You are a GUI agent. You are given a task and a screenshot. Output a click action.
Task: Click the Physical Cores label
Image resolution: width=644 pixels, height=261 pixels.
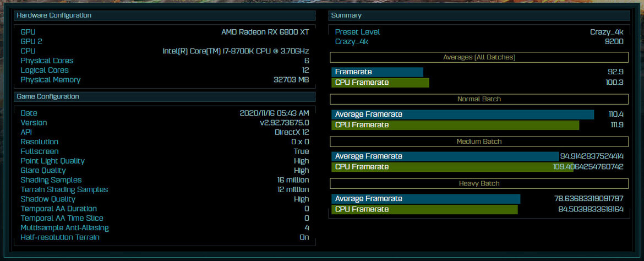(x=47, y=61)
